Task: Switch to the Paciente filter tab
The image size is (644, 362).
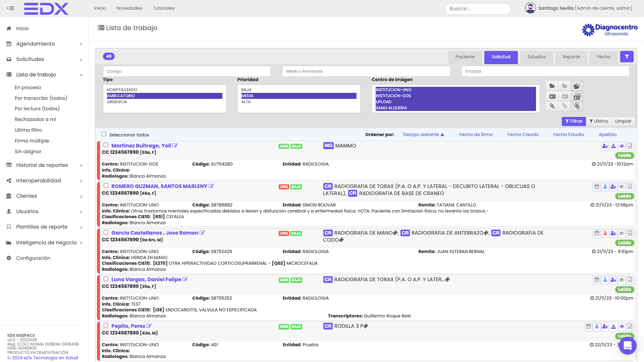Action: 465,57
